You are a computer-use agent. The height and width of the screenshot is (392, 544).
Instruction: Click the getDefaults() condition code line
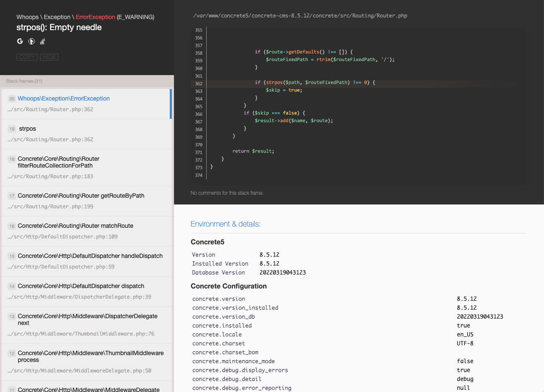tap(304, 52)
